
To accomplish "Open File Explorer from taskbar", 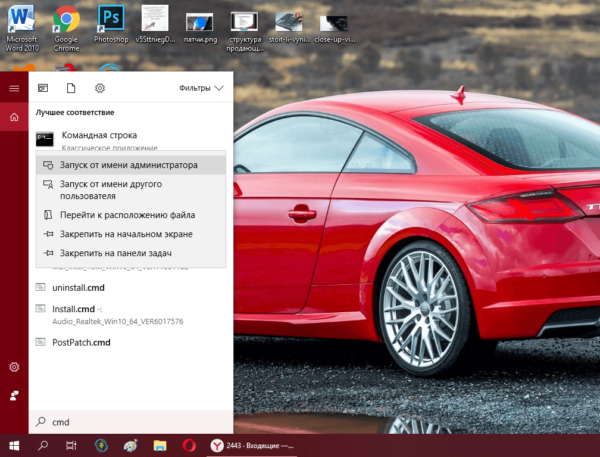I will (160, 446).
